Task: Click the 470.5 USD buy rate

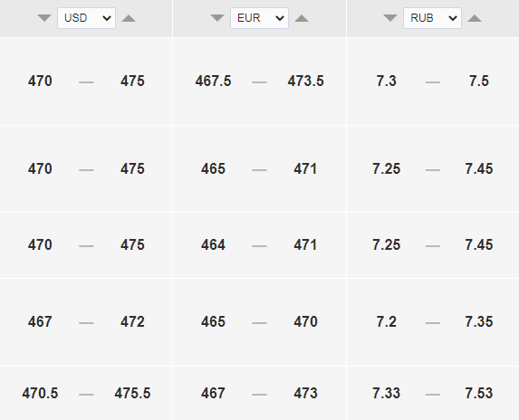Action: [40, 393]
